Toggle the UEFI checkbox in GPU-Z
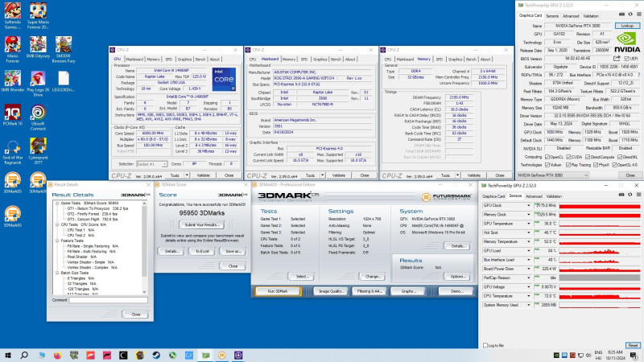 point(627,59)
